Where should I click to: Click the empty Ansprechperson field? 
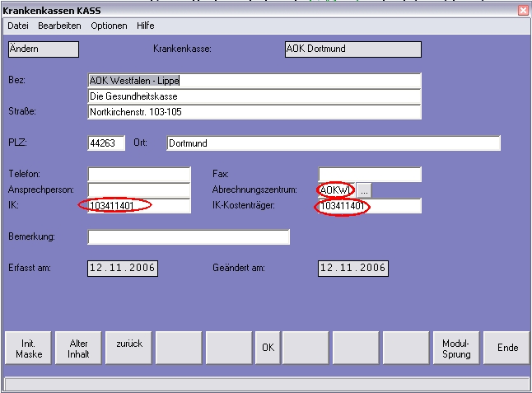139,189
